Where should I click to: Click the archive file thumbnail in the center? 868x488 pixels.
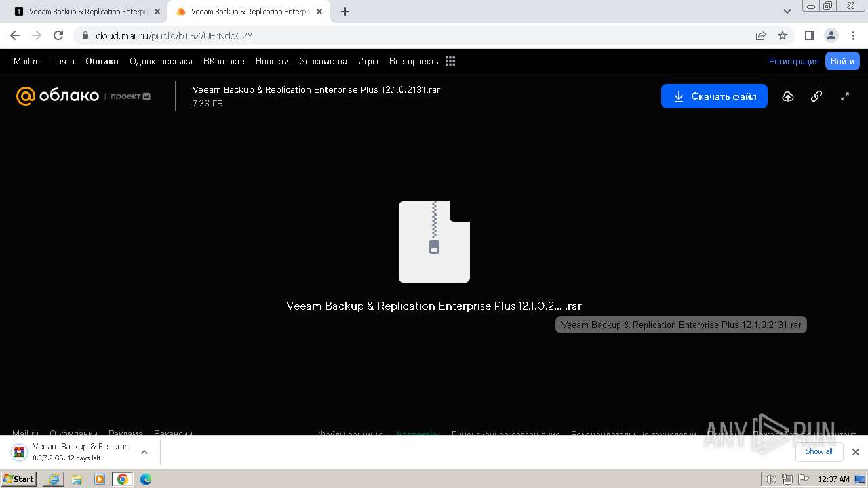coord(434,242)
